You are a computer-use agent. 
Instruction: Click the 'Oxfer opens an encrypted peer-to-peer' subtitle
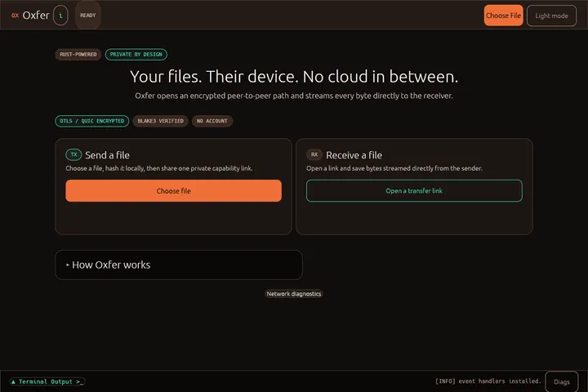[294, 96]
